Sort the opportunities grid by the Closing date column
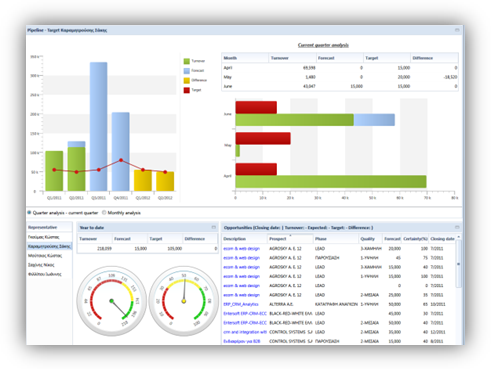Screen dimensions: 491x369 [x=442, y=239]
